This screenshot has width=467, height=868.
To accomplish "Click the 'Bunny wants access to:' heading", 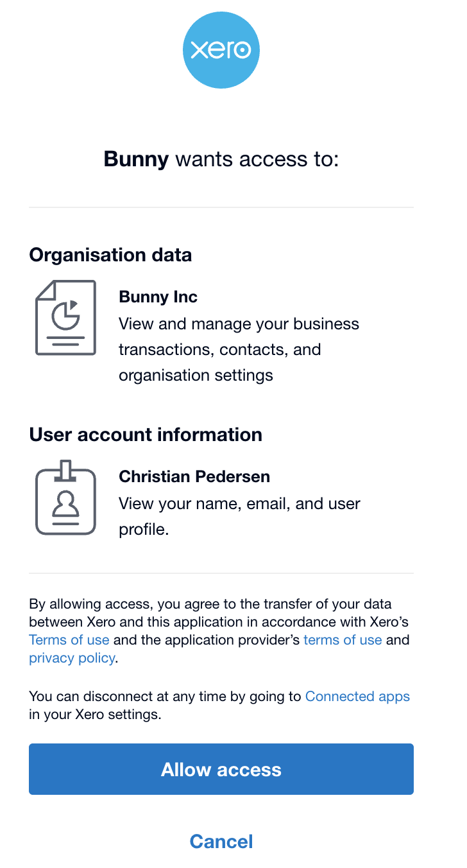I will [221, 159].
